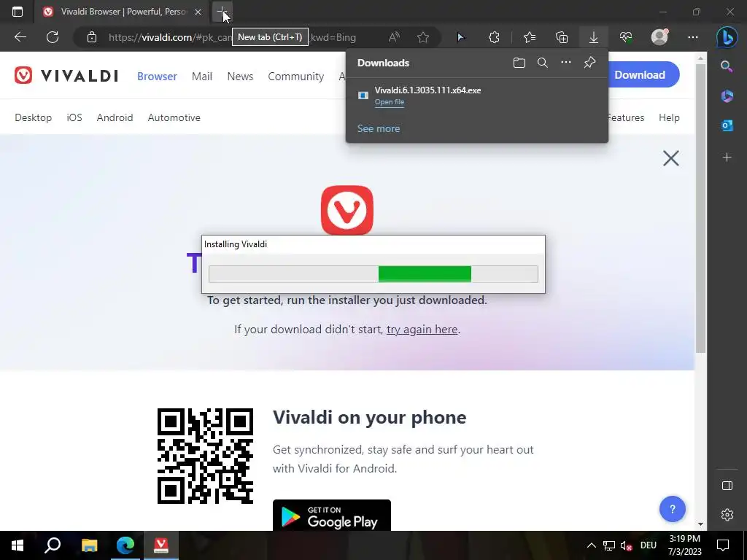This screenshot has width=747, height=560.
Task: Open the Help link in the sub-navigation
Action: click(669, 117)
